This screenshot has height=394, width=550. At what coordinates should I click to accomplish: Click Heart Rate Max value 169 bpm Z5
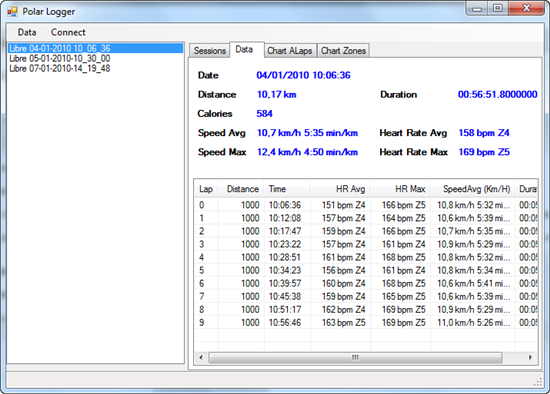coord(484,152)
